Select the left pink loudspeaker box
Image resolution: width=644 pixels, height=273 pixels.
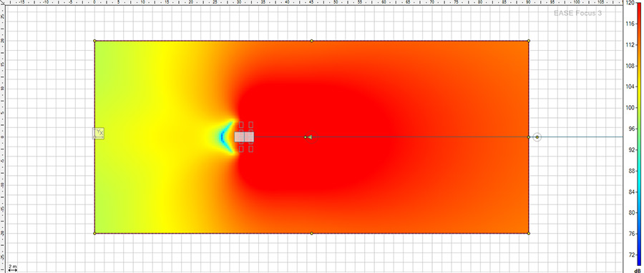click(x=239, y=137)
